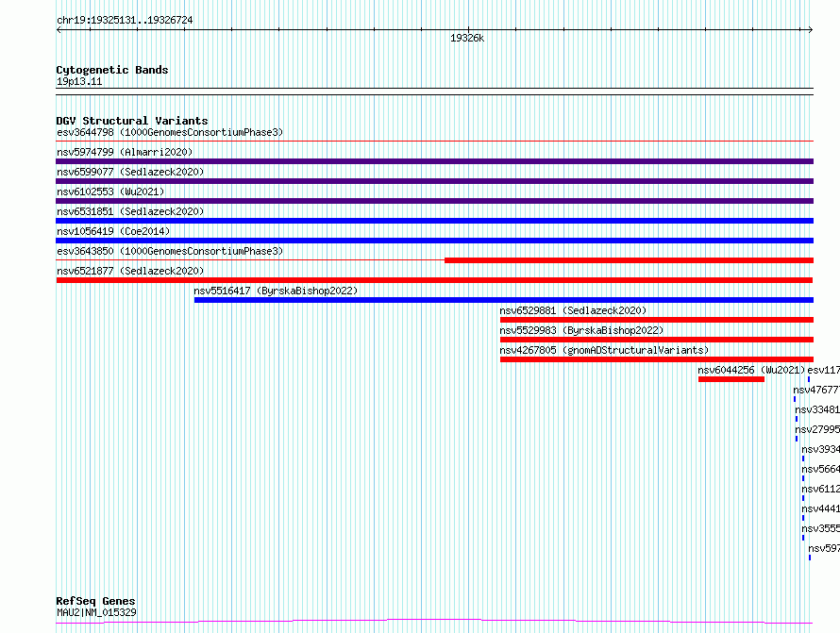Click the truncated nsv27995 variant label
840x633 pixels.
tap(817, 429)
